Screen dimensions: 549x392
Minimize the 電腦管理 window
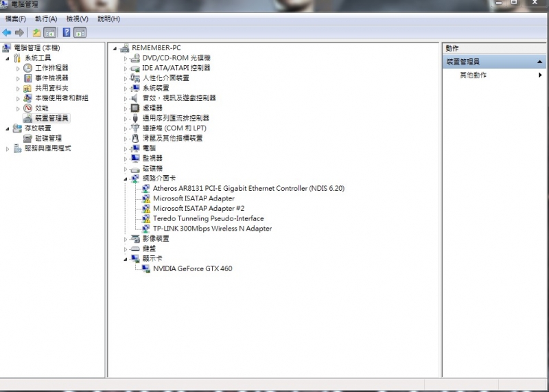pyautogui.click(x=499, y=3)
